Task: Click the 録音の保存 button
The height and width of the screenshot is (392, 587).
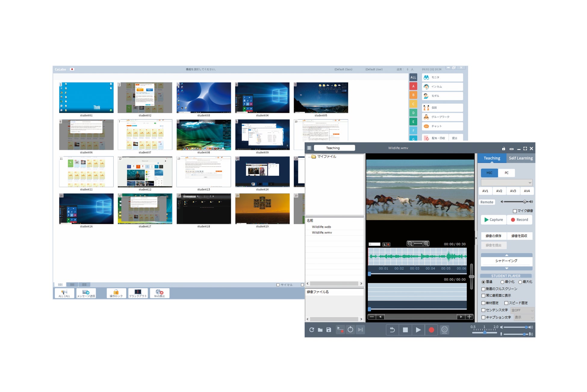Action: 493,236
